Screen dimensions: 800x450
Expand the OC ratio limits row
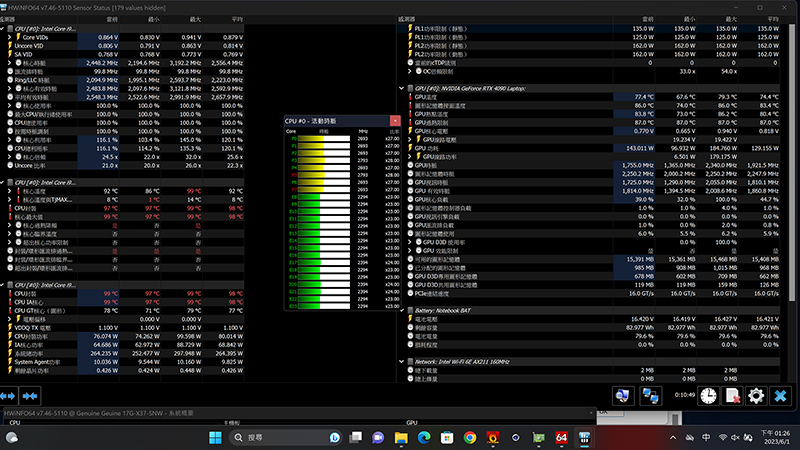[x=414, y=71]
